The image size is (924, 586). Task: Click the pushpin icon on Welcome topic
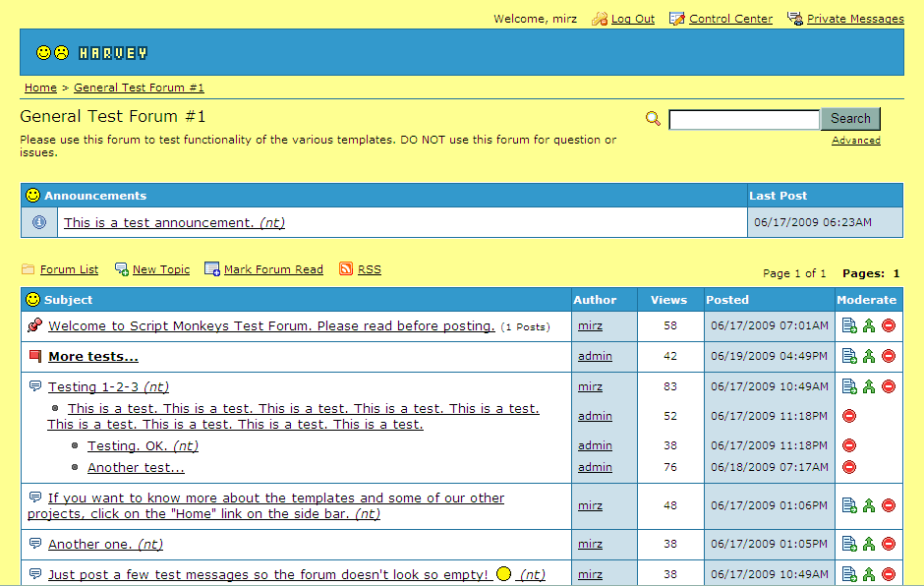pyautogui.click(x=34, y=324)
